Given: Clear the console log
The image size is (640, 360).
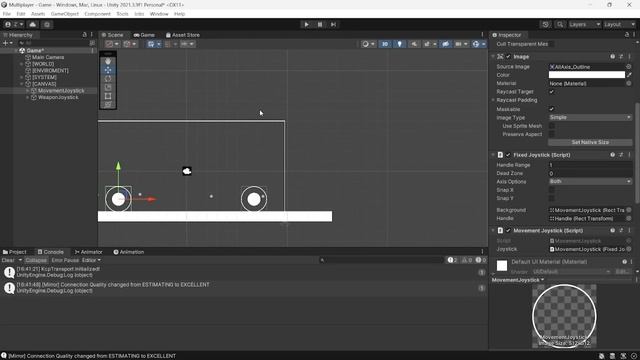Looking at the screenshot, I should [x=8, y=260].
